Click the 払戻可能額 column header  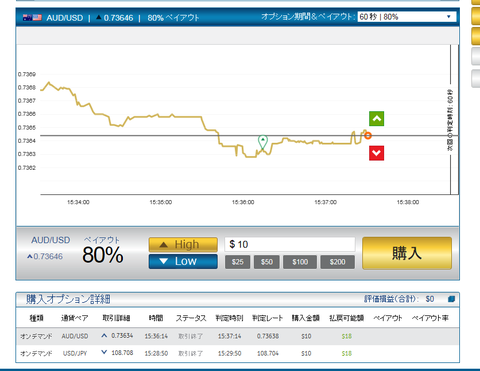[346, 318]
